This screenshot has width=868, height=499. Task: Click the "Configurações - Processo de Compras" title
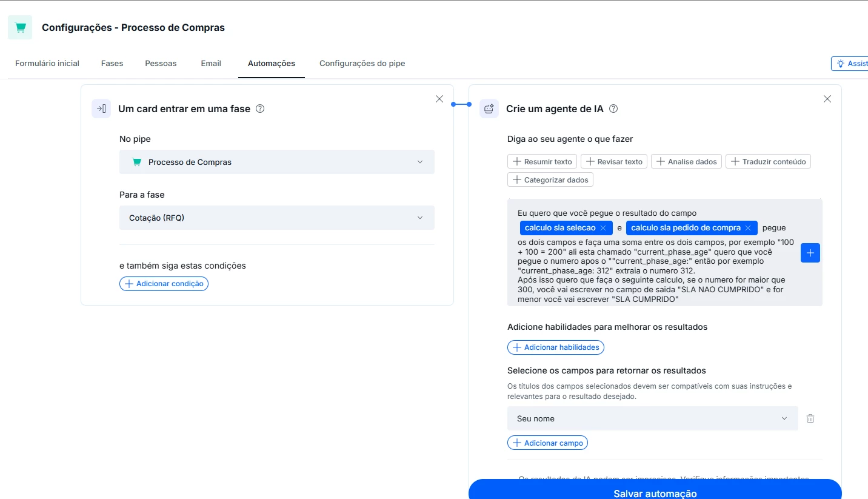point(133,28)
